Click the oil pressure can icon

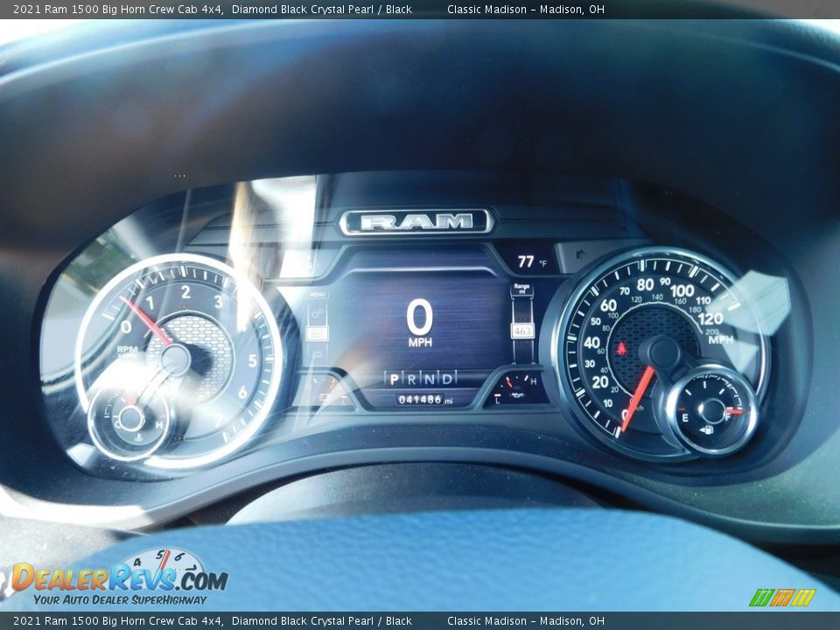(516, 395)
